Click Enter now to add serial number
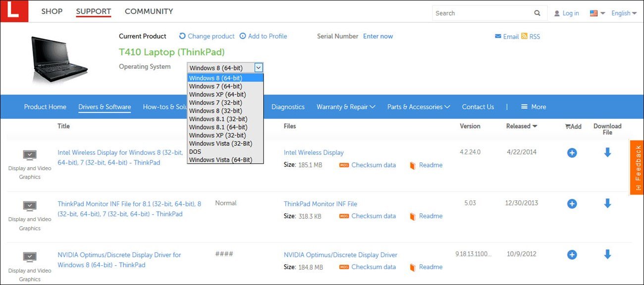Image resolution: width=644 pixels, height=285 pixels. (x=378, y=36)
